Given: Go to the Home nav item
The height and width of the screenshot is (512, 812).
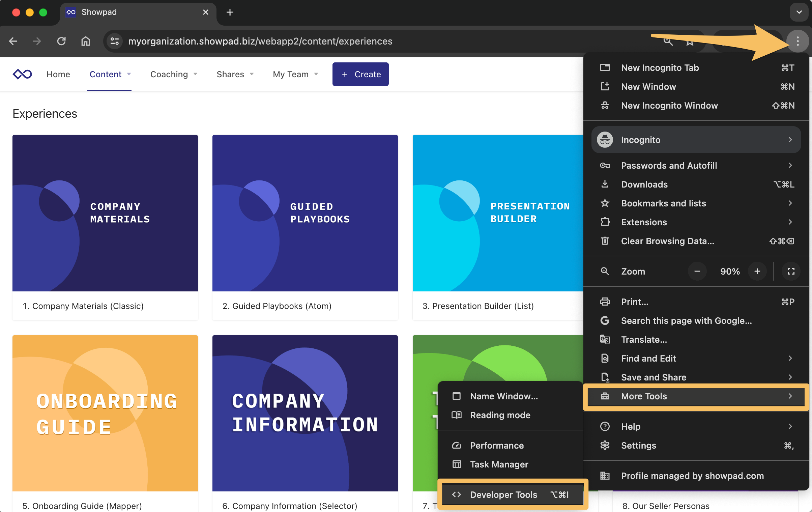Looking at the screenshot, I should coord(58,74).
